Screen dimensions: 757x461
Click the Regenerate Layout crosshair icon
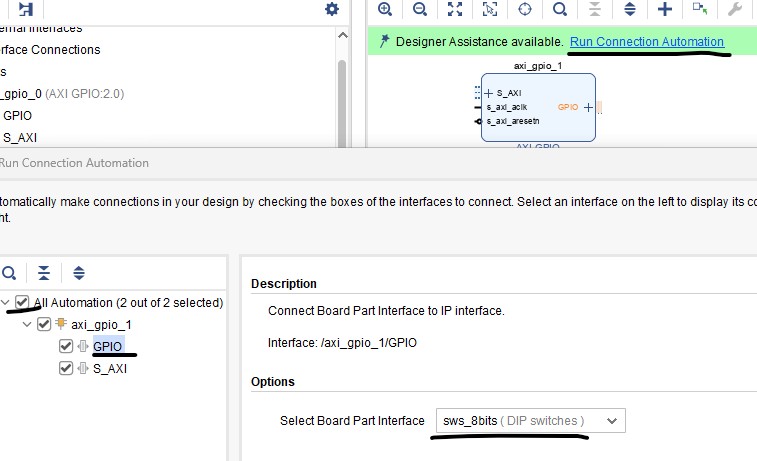point(525,9)
